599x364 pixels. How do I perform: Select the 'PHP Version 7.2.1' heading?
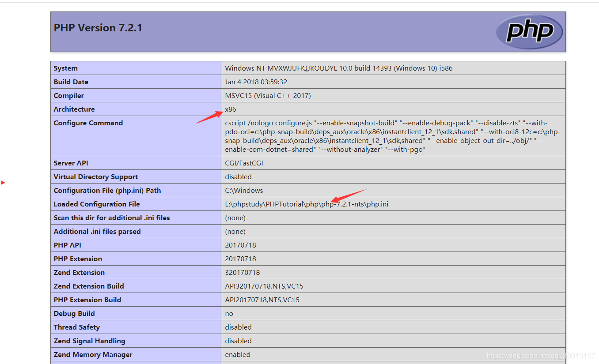pos(98,27)
